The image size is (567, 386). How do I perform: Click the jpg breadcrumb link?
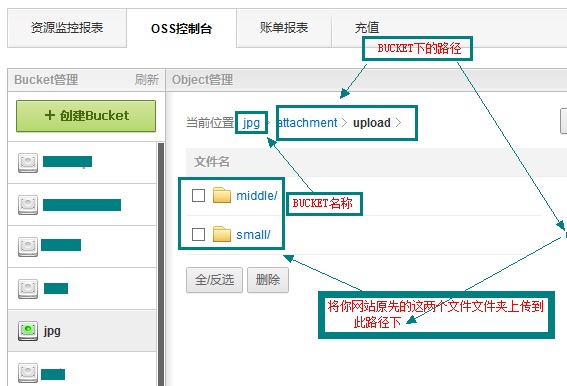pos(251,123)
